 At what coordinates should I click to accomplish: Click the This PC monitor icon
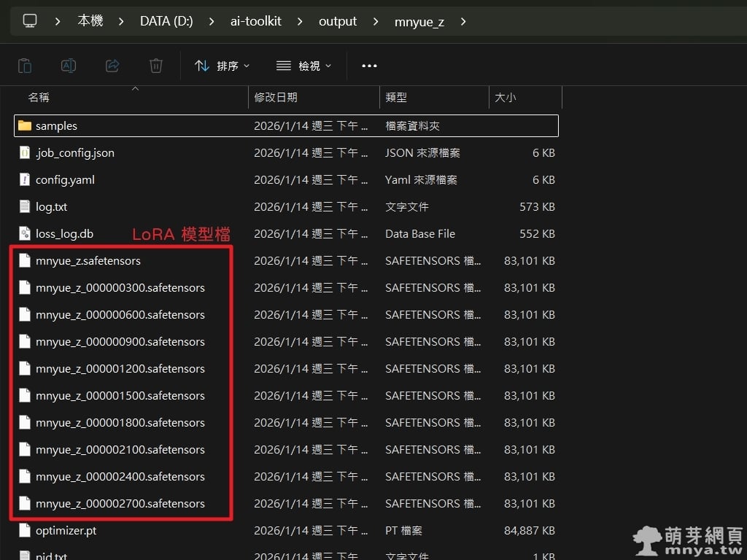(x=30, y=21)
